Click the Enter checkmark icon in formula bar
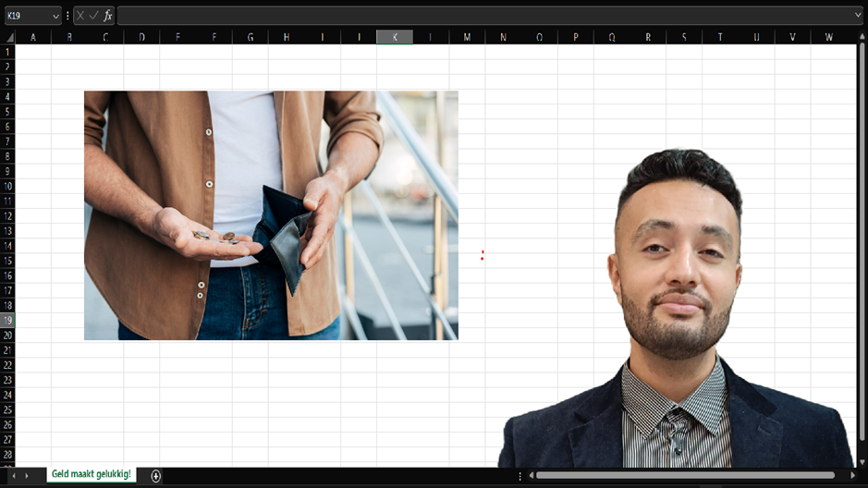Viewport: 868px width, 488px height. (x=93, y=16)
